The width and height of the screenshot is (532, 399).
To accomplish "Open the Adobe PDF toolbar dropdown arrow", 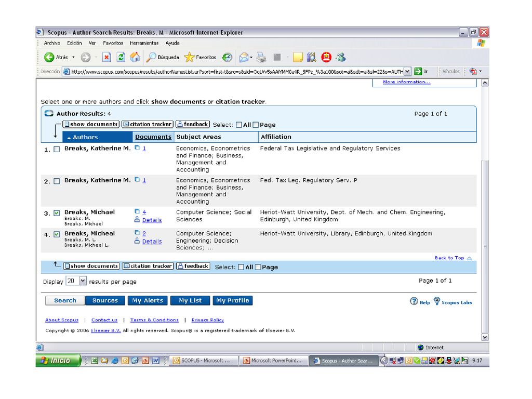I will [x=481, y=71].
